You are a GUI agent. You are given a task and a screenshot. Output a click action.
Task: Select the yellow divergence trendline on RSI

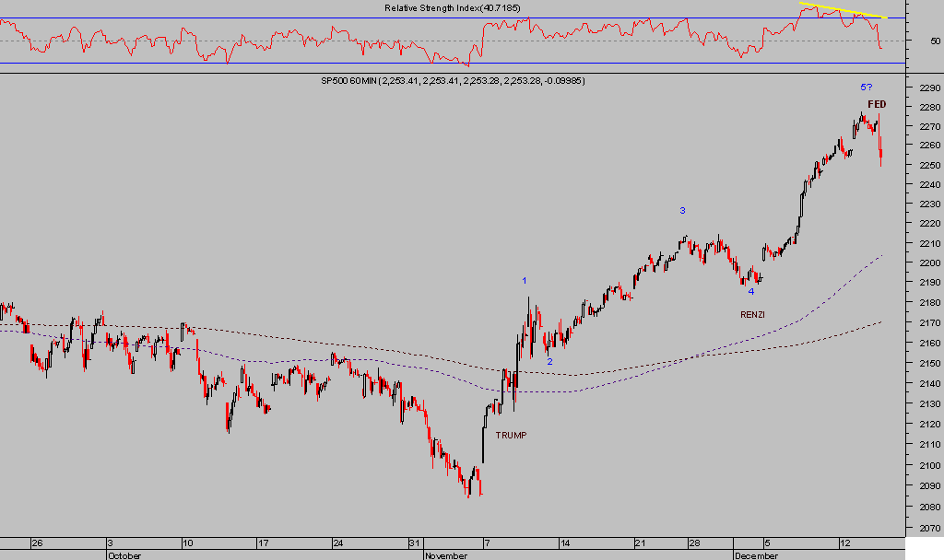click(x=843, y=11)
